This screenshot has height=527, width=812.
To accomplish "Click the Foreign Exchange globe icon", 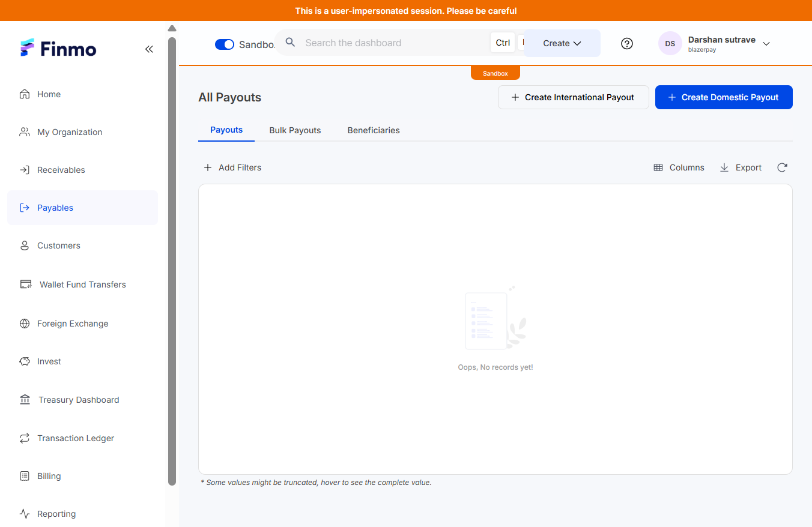I will click(25, 324).
